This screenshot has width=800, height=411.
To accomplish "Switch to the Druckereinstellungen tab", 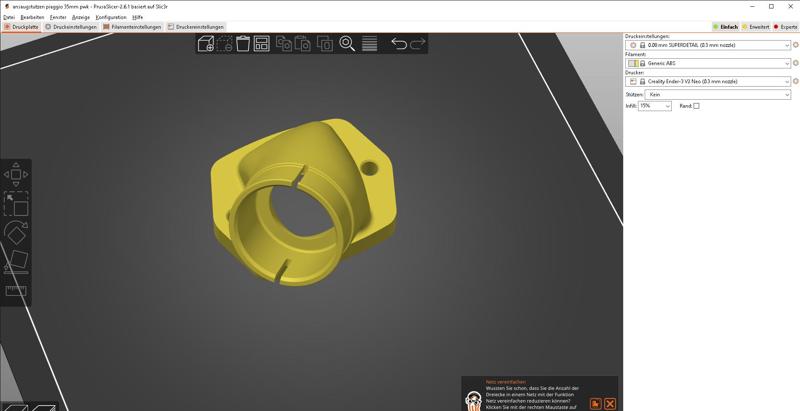I will [x=195, y=27].
